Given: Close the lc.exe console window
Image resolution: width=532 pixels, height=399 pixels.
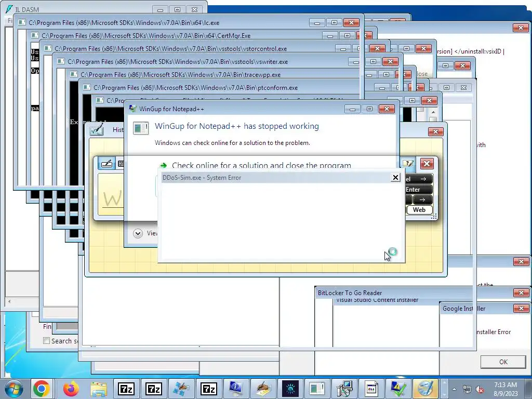Looking at the screenshot, I should pos(351,23).
